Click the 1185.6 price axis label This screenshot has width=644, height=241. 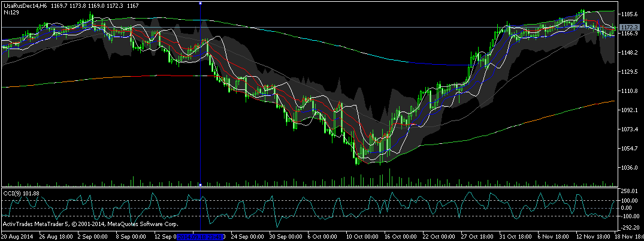click(x=628, y=14)
